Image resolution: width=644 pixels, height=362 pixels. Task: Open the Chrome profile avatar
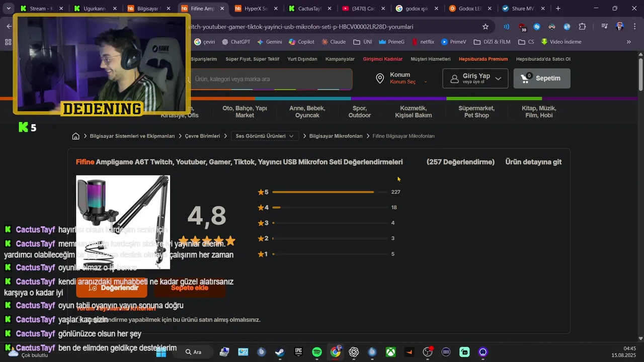tap(620, 27)
